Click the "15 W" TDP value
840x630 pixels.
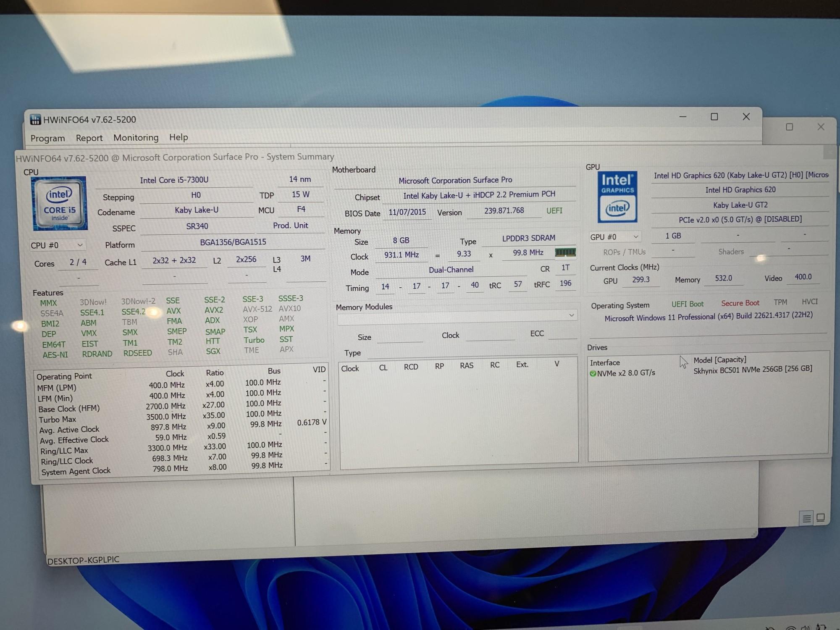[301, 194]
